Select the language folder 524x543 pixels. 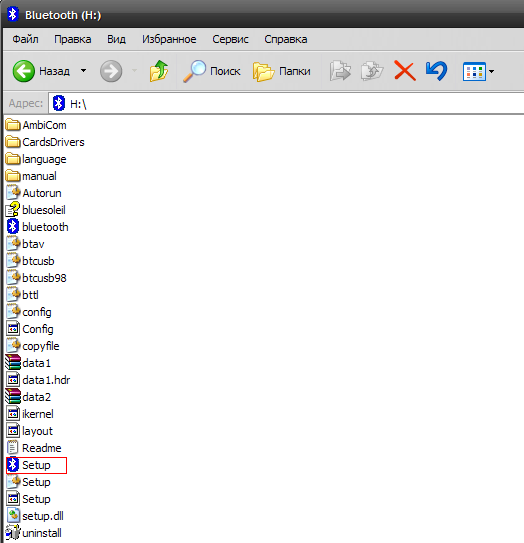click(x=36, y=159)
